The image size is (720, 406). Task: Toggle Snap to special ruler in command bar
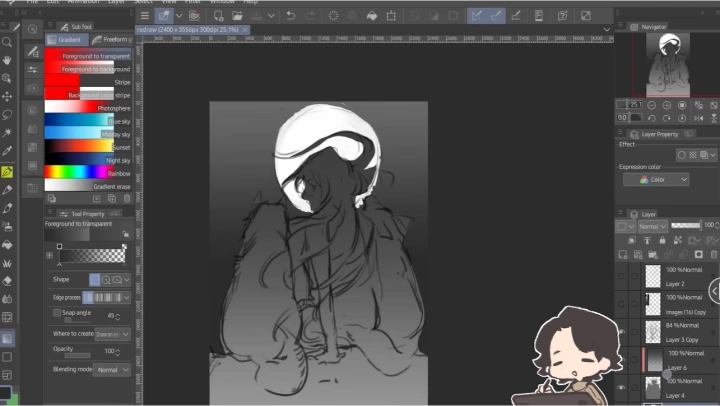tap(496, 16)
